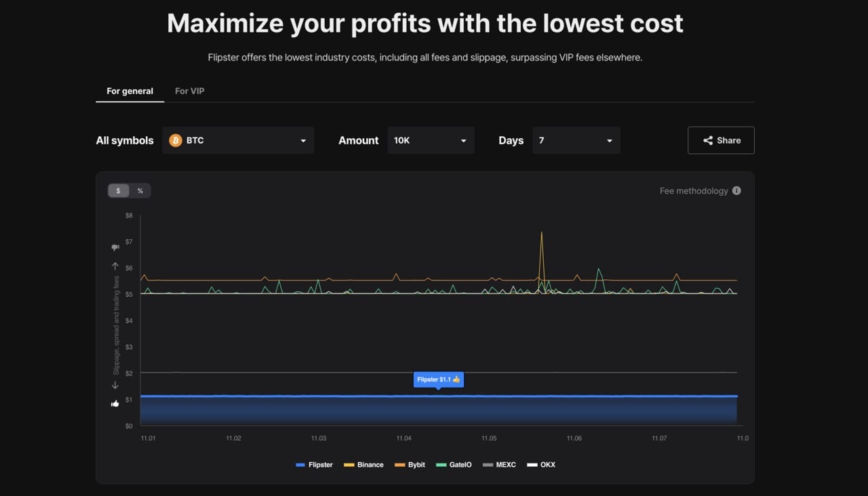This screenshot has height=496, width=868.
Task: Click the Binance yellow legend swatch
Action: point(349,465)
